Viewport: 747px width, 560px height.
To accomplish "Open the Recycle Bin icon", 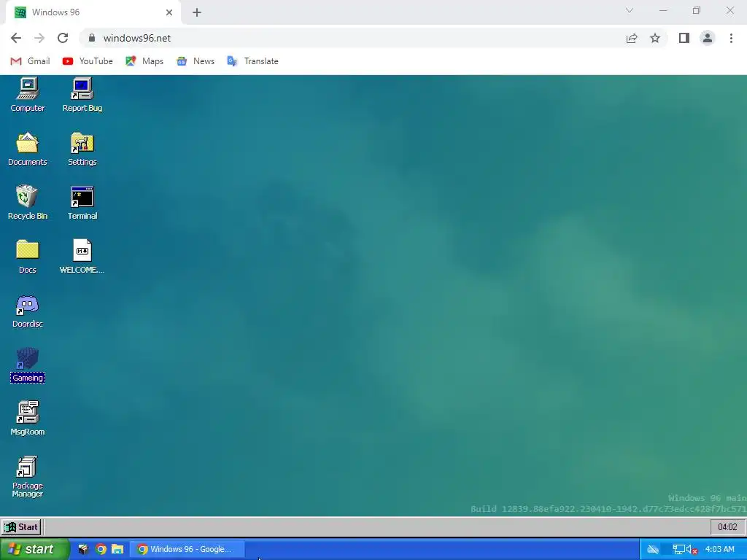I will (x=28, y=203).
